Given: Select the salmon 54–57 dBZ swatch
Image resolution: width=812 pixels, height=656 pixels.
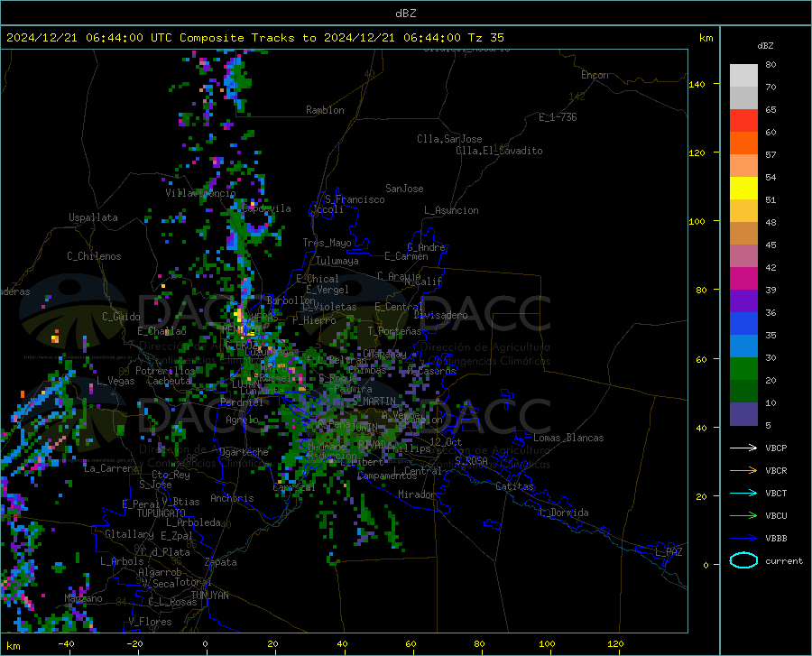Looking at the screenshot, I should [x=743, y=166].
